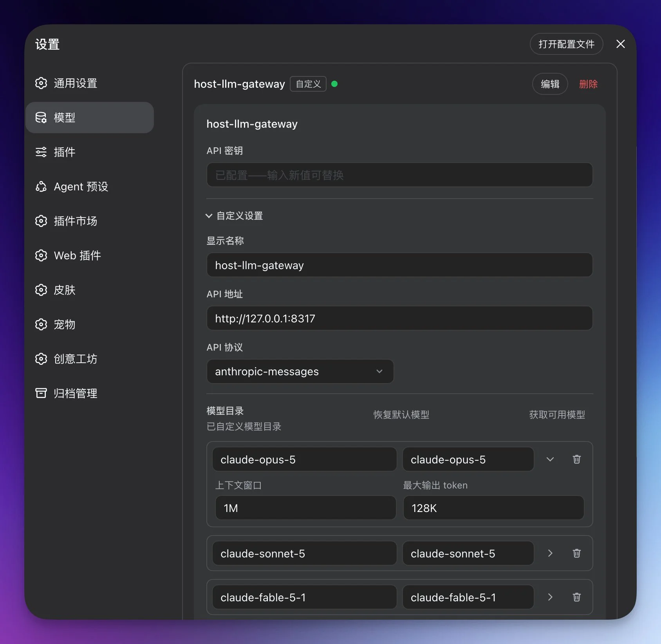The width and height of the screenshot is (661, 644).
Task: Delete the claude-opus-5 model entry
Action: point(576,459)
